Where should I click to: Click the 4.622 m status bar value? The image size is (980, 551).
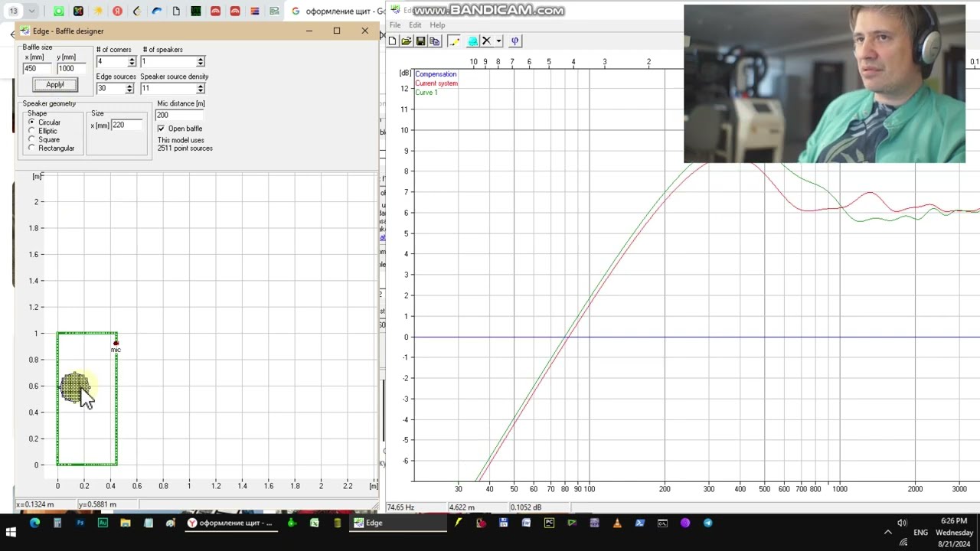pyautogui.click(x=462, y=507)
